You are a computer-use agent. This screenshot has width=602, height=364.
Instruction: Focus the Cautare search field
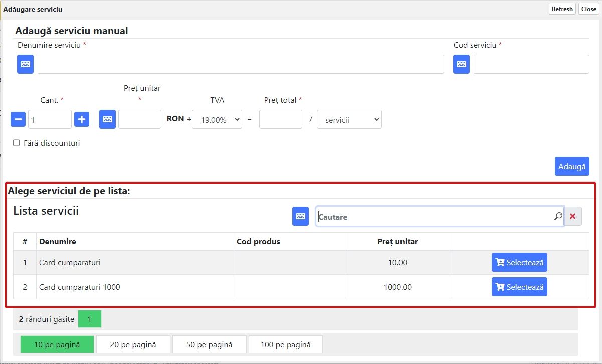434,217
